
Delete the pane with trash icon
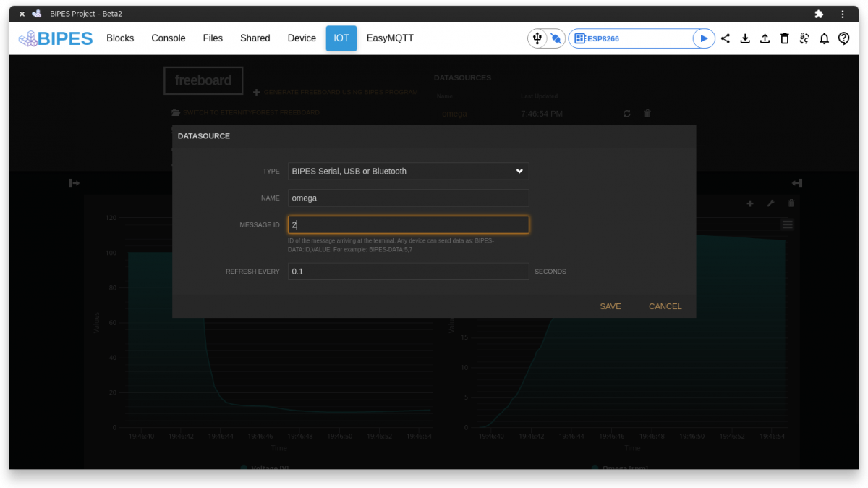click(x=791, y=204)
